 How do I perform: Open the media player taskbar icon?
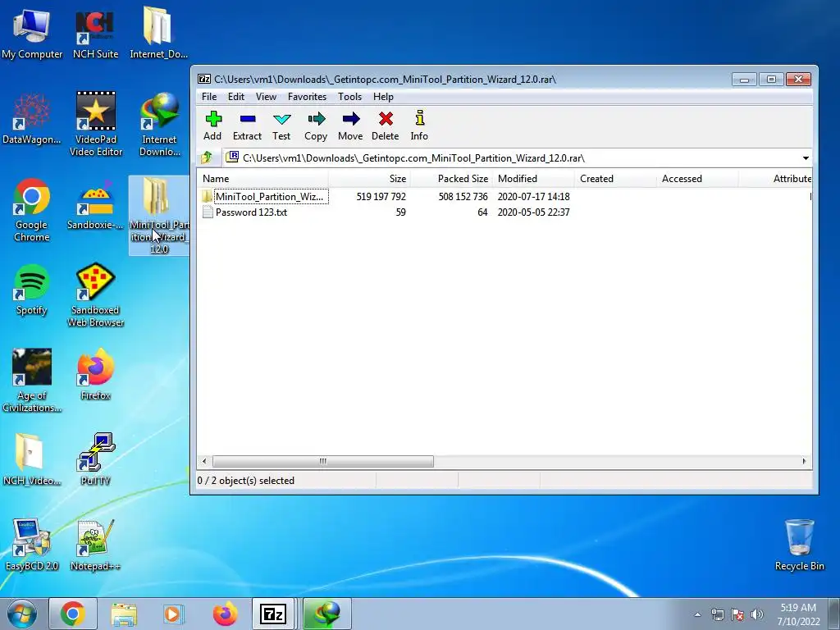click(173, 614)
